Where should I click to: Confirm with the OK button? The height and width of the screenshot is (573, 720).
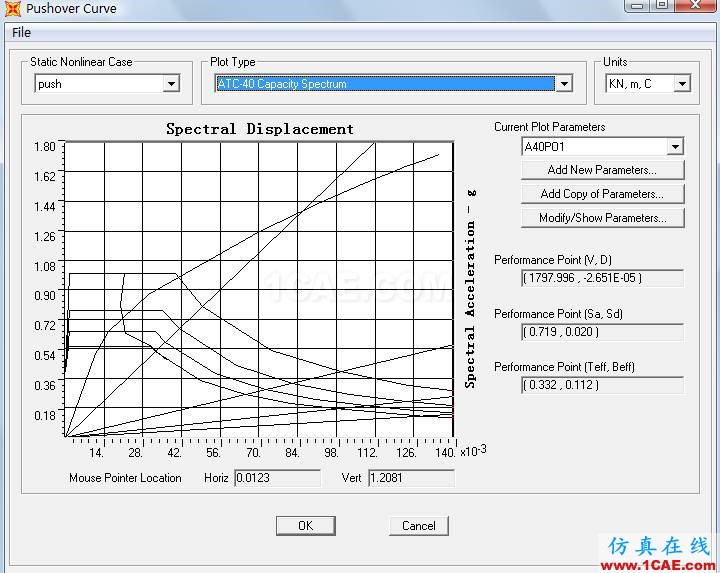pos(305,525)
